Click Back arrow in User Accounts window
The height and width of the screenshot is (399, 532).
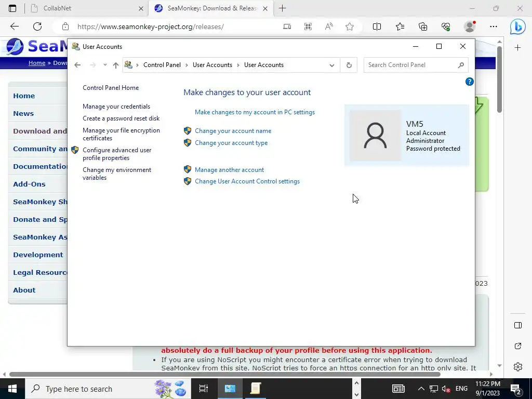click(77, 65)
